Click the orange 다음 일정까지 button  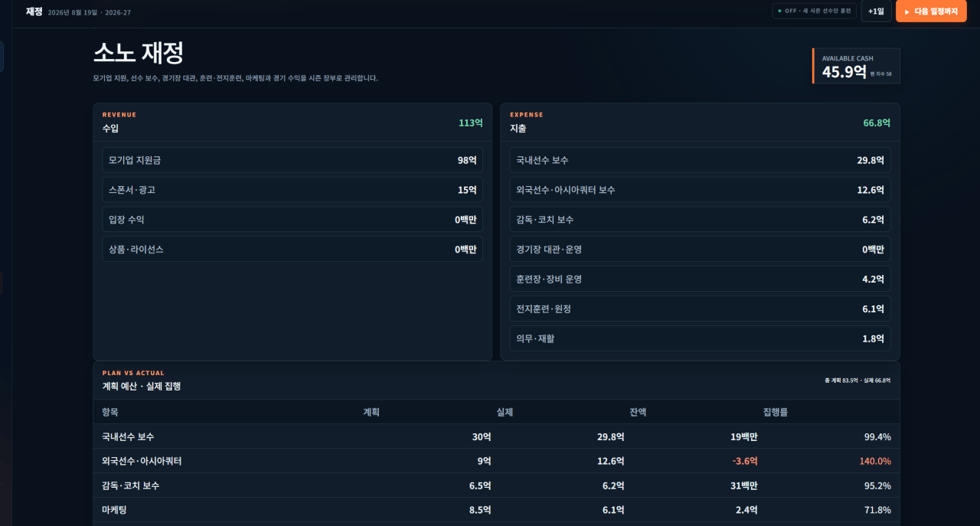[931, 11]
